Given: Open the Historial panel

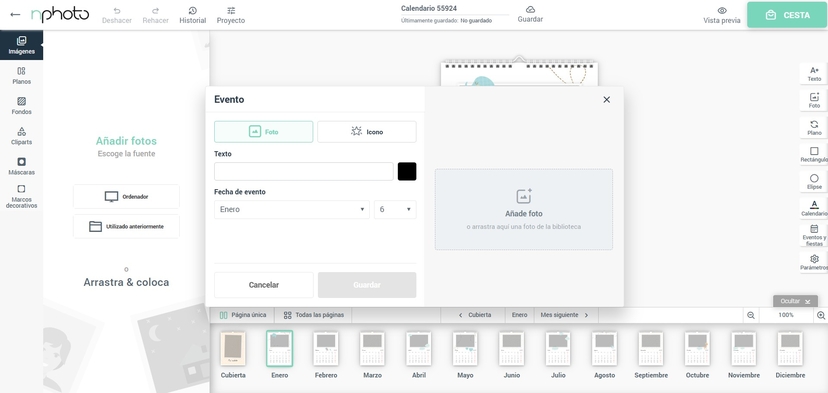Looking at the screenshot, I should point(192,15).
